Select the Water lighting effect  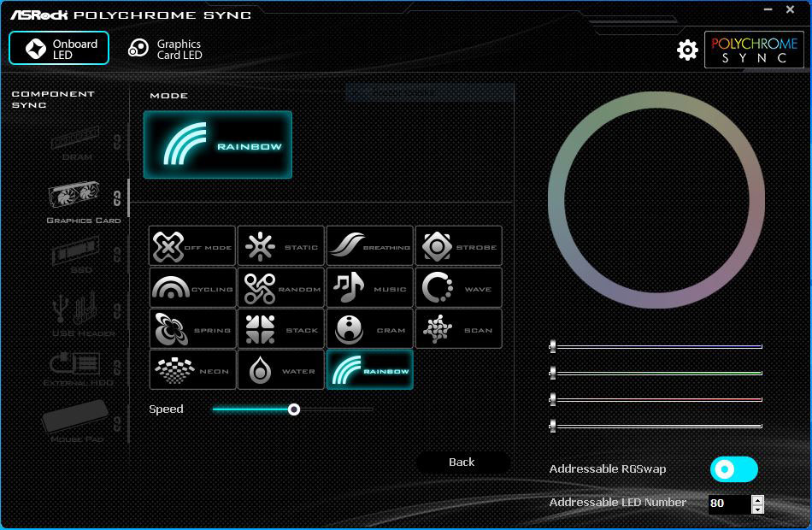coord(280,370)
